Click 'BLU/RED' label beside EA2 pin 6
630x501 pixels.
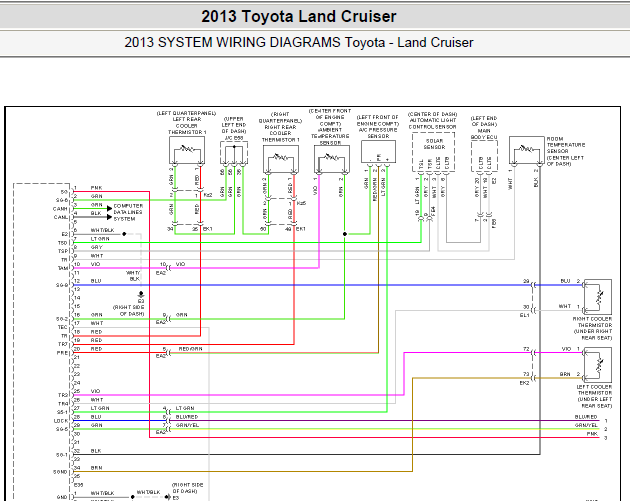click(x=187, y=417)
